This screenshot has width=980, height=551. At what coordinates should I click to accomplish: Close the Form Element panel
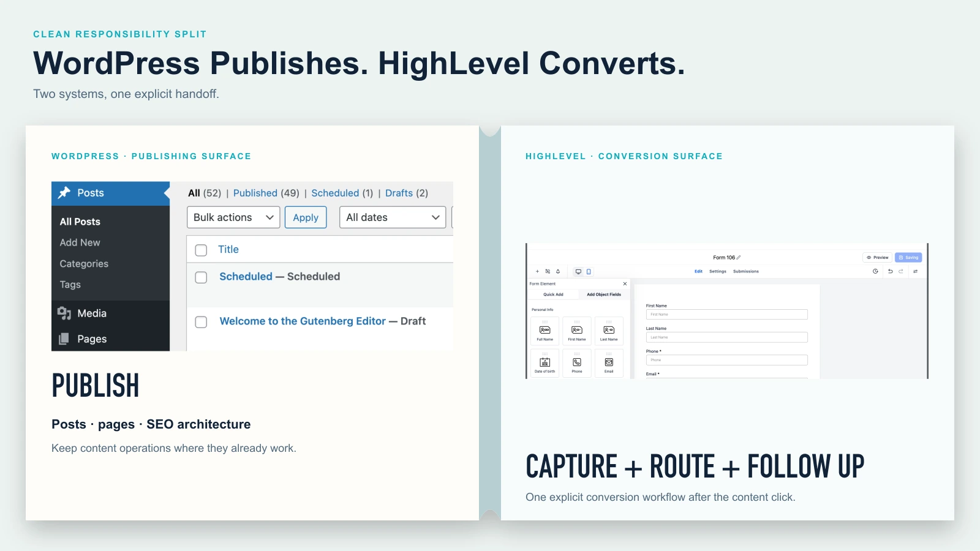coord(625,283)
